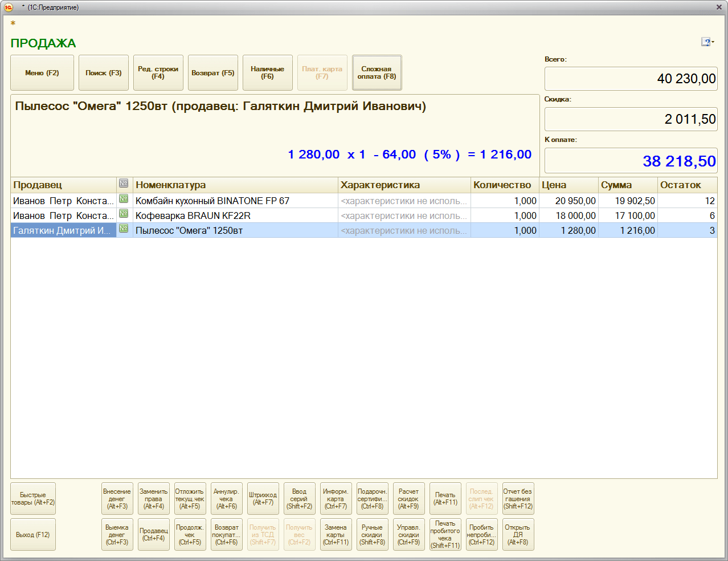The width and height of the screenshot is (728, 561).
Task: Open Сложная оплата (F8)
Action: coord(377,73)
